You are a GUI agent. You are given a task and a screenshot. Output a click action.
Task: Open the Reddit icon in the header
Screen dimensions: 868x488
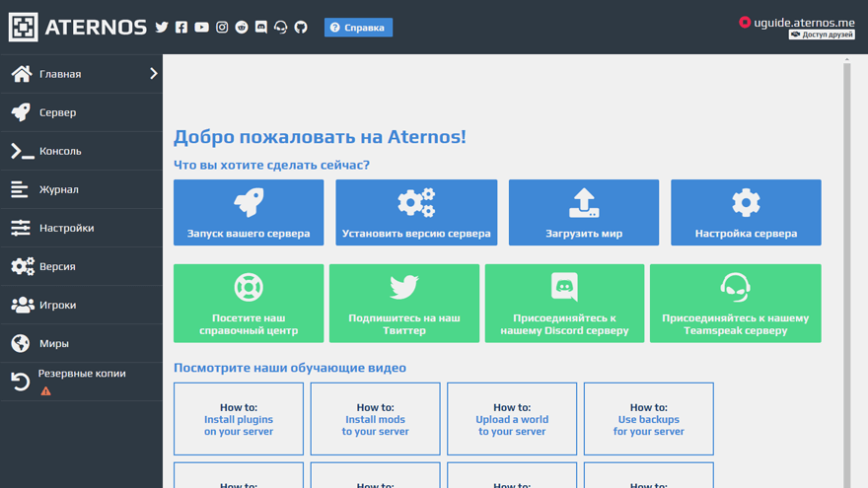(x=242, y=28)
